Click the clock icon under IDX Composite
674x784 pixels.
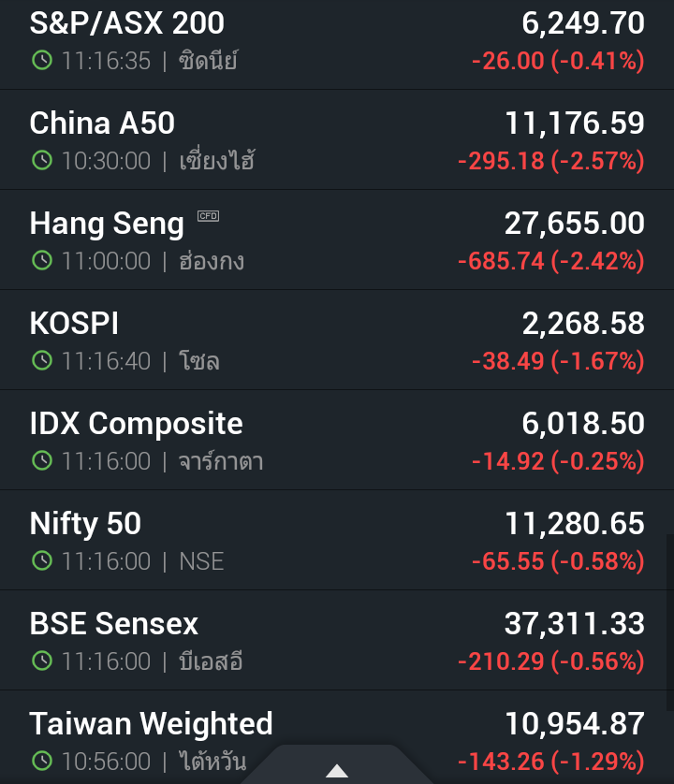pos(41,461)
